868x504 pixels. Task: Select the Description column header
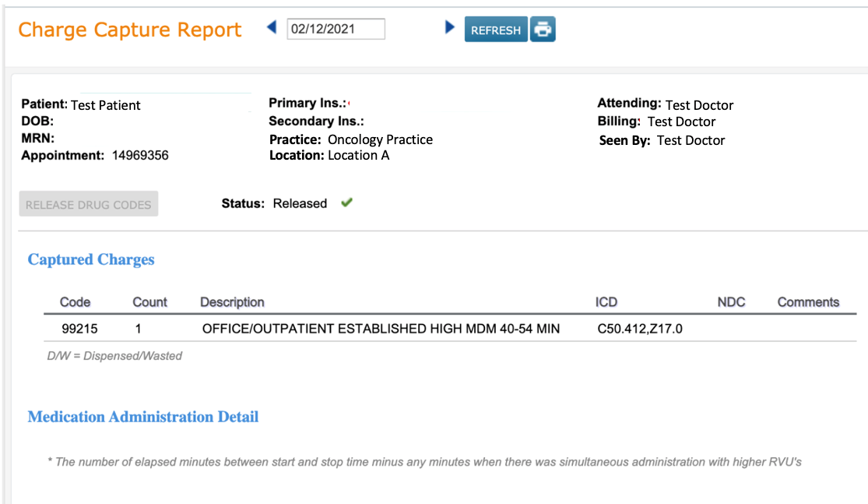point(232,302)
